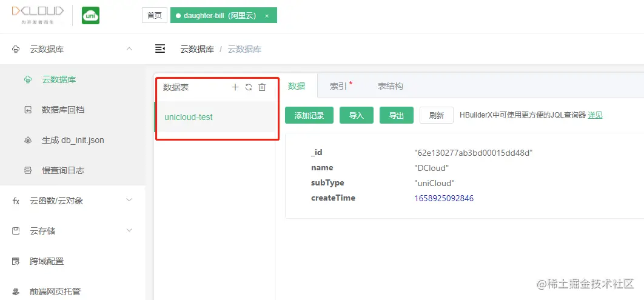Click the createTime value 1658925092846
The image size is (644, 300).
click(444, 198)
